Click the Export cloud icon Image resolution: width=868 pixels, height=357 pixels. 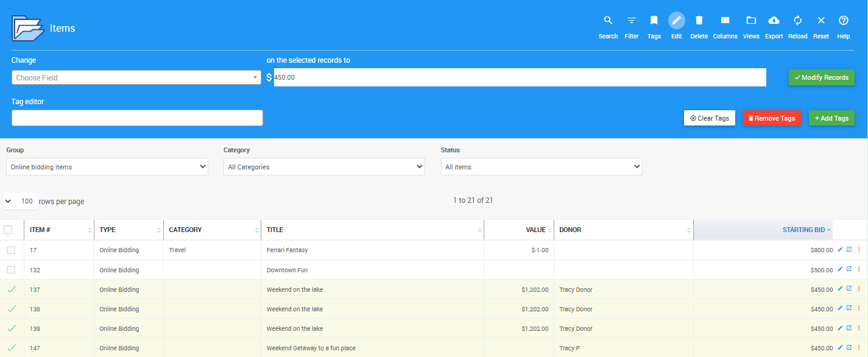[x=774, y=21]
